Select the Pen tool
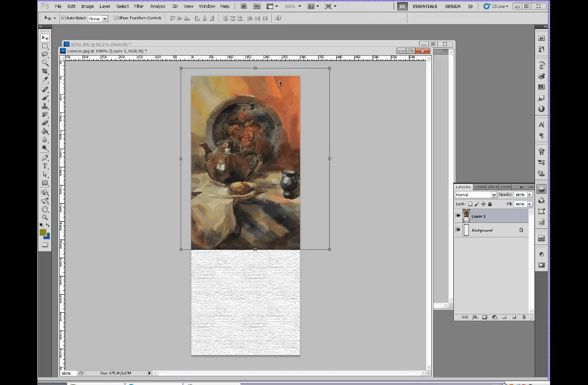Image resolution: width=588 pixels, height=385 pixels. coord(44,158)
